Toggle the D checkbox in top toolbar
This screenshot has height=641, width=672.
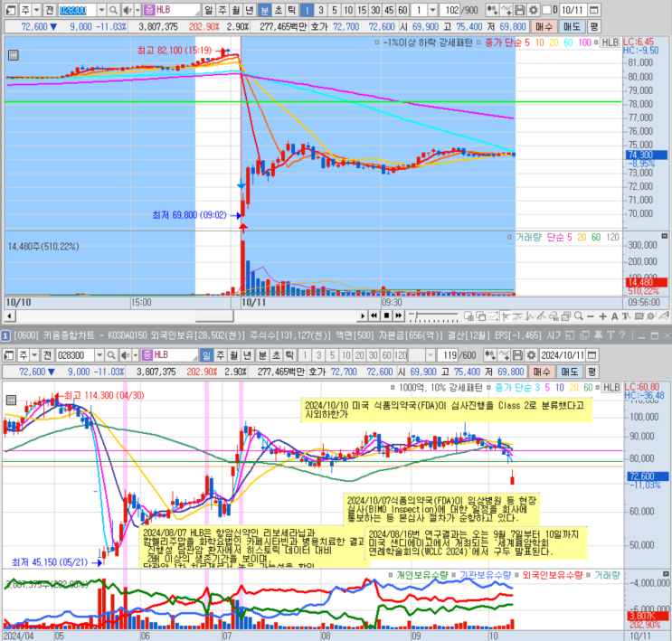point(546,10)
